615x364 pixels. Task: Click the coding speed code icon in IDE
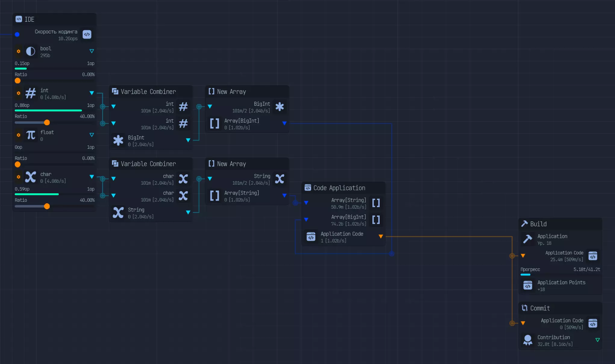[x=87, y=35]
